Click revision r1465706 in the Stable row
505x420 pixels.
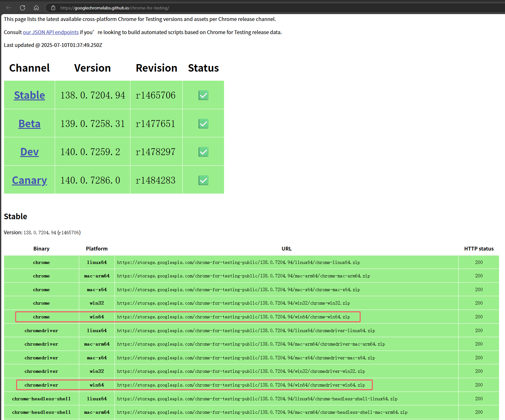tap(156, 95)
